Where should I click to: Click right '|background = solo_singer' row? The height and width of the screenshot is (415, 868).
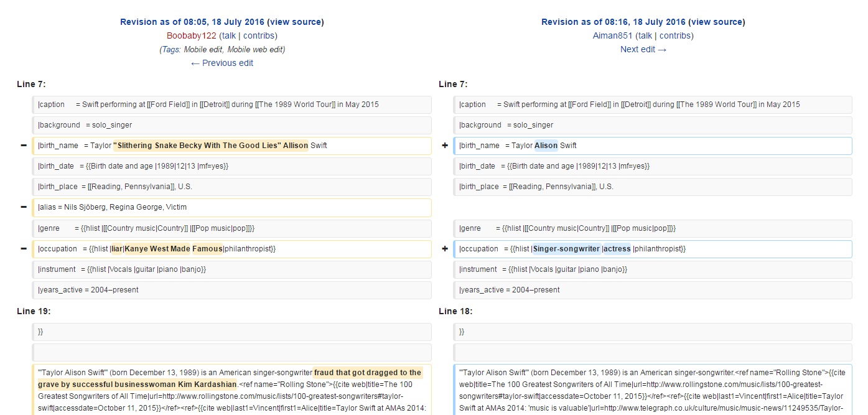pyautogui.click(x=653, y=125)
